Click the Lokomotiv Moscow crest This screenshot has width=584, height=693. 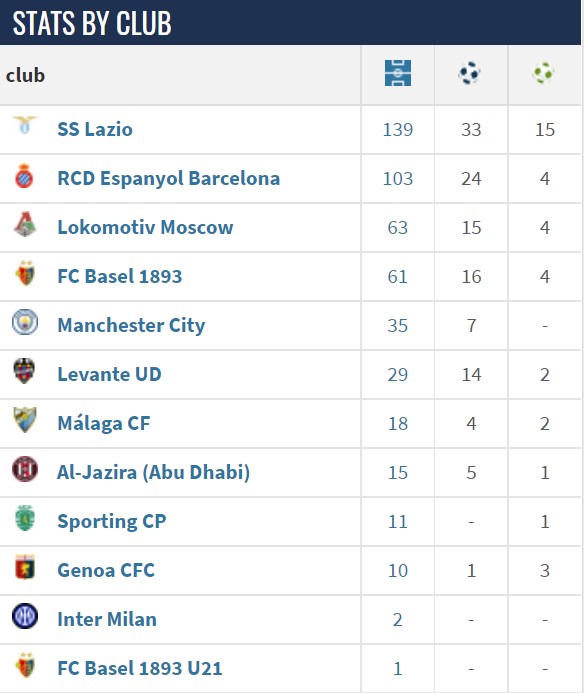(x=25, y=224)
